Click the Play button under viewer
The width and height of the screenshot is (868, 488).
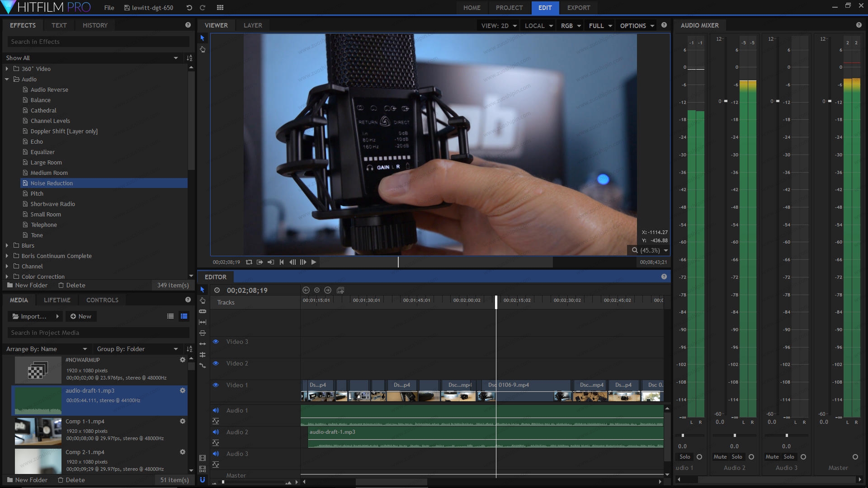click(313, 262)
